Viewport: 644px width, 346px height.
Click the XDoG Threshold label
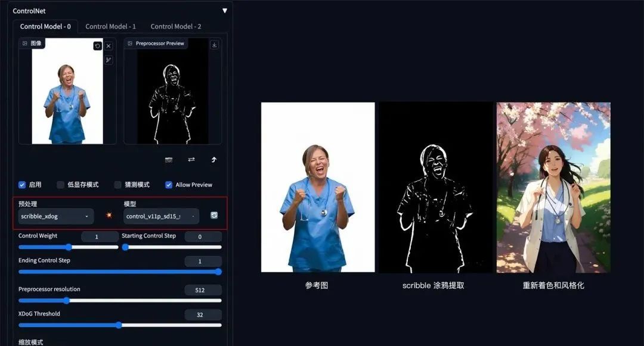pos(39,314)
